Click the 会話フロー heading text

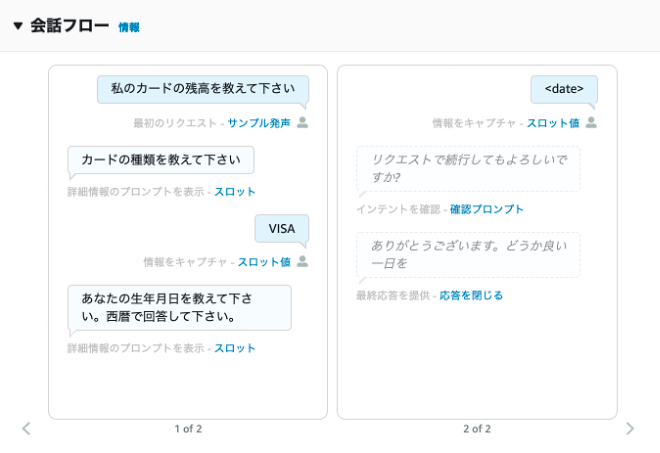69,26
